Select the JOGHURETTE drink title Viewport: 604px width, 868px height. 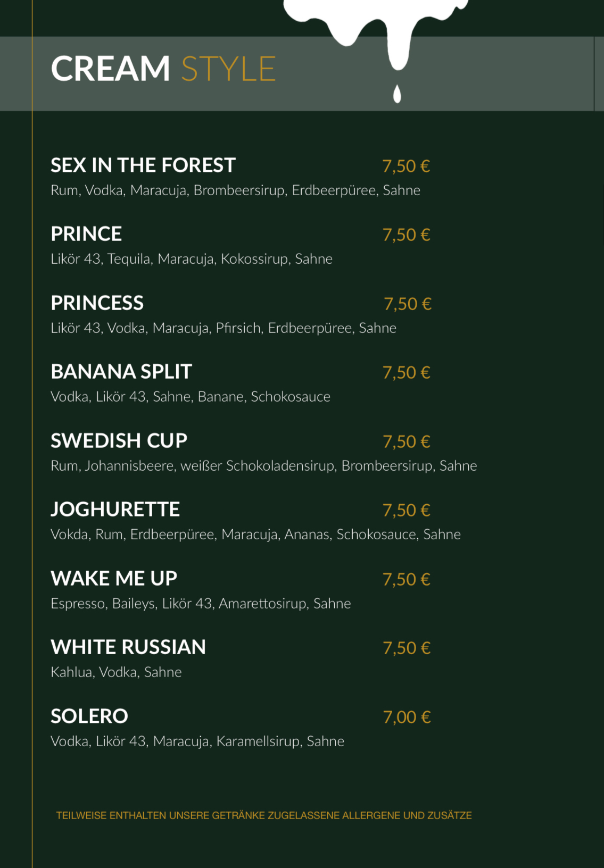point(115,510)
